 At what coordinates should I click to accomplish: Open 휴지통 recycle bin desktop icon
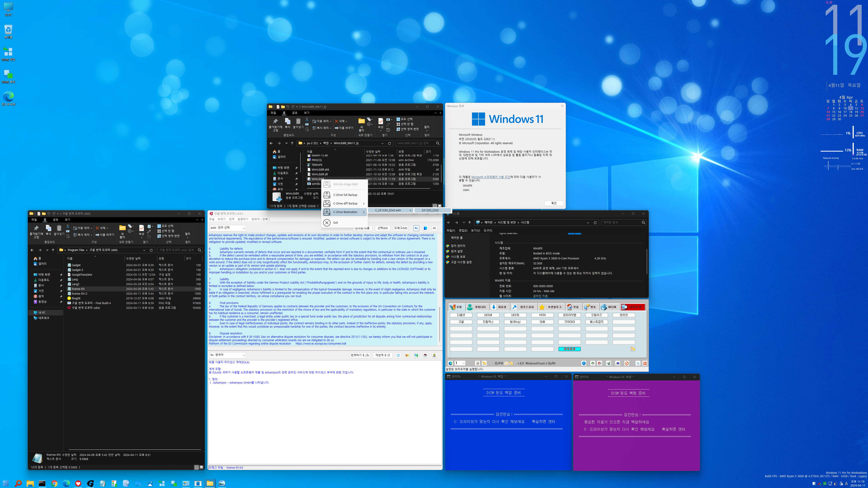click(8, 31)
